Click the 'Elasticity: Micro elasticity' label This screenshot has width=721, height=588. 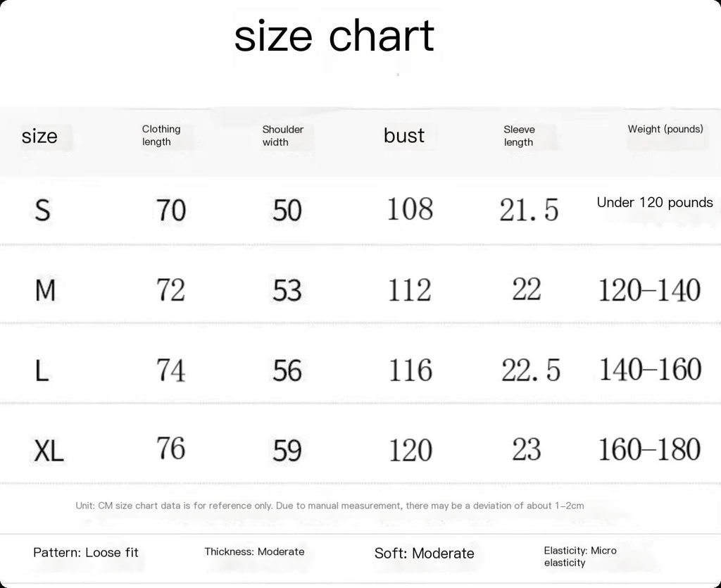580,556
